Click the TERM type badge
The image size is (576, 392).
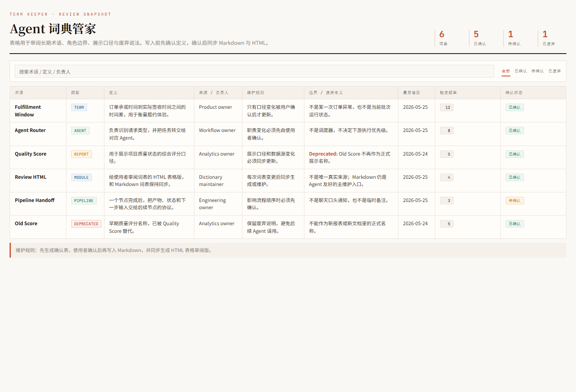pos(79,108)
